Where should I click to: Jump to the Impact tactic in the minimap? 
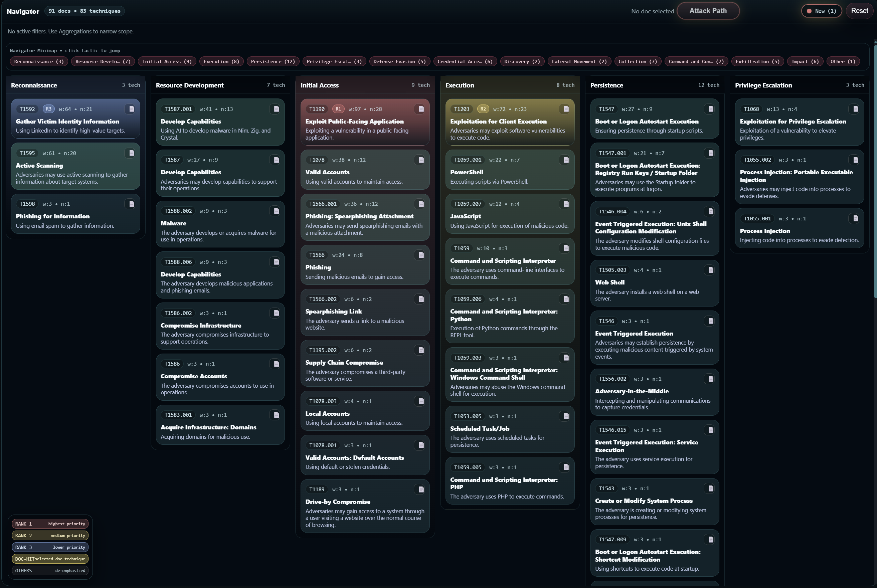805,61
